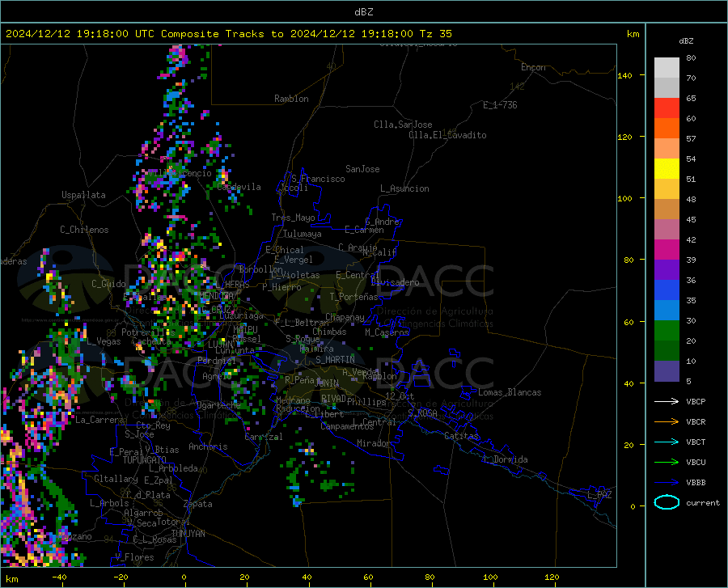Pick the red 60–65 dBZ color band

pos(667,108)
